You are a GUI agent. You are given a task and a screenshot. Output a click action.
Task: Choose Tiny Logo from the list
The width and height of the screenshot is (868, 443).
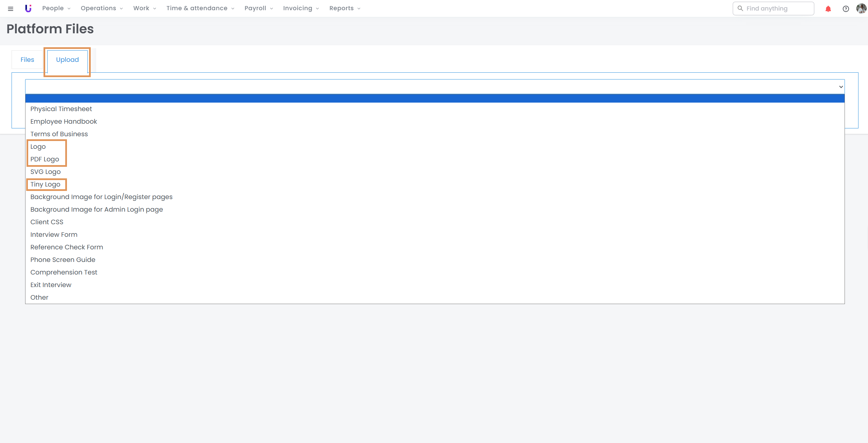tap(45, 184)
